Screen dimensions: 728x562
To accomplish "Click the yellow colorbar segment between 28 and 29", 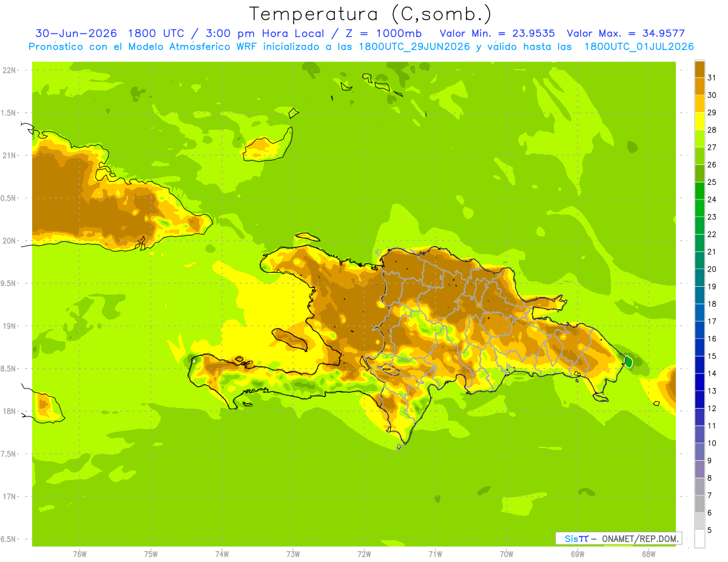I will pos(699,121).
